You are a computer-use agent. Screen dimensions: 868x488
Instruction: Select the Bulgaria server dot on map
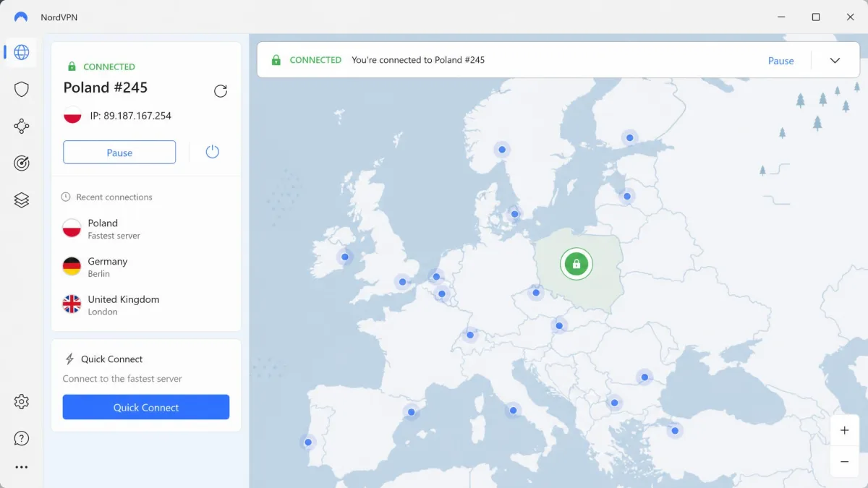pos(614,403)
